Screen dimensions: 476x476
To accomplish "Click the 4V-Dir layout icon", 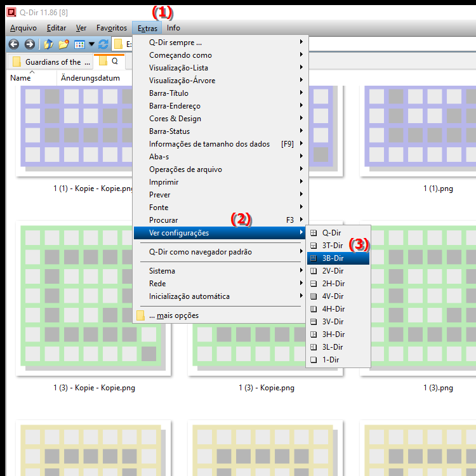I will 314,296.
